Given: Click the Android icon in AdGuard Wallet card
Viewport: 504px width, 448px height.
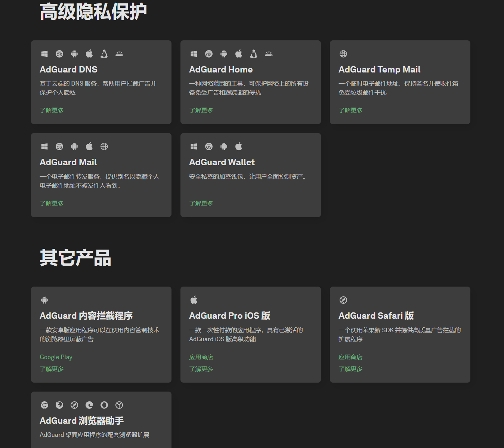Looking at the screenshot, I should (224, 146).
